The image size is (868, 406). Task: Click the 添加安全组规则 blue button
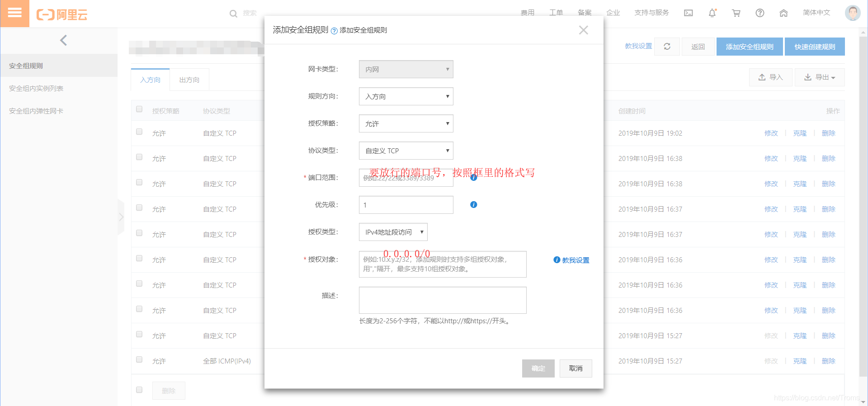pos(750,47)
